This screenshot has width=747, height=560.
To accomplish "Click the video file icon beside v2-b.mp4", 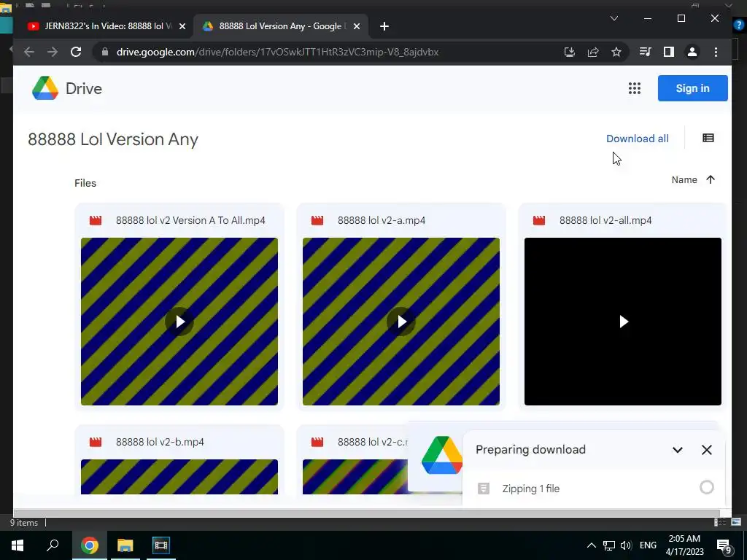I will [x=96, y=442].
